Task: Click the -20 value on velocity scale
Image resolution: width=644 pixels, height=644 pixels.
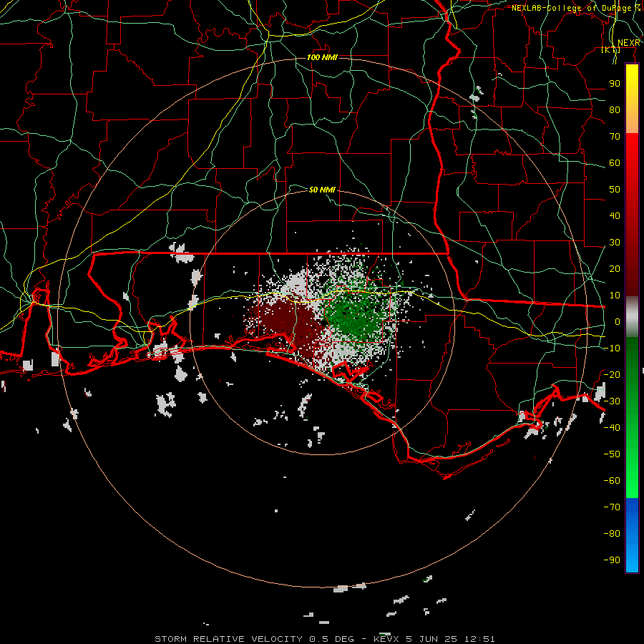Action: click(x=612, y=374)
